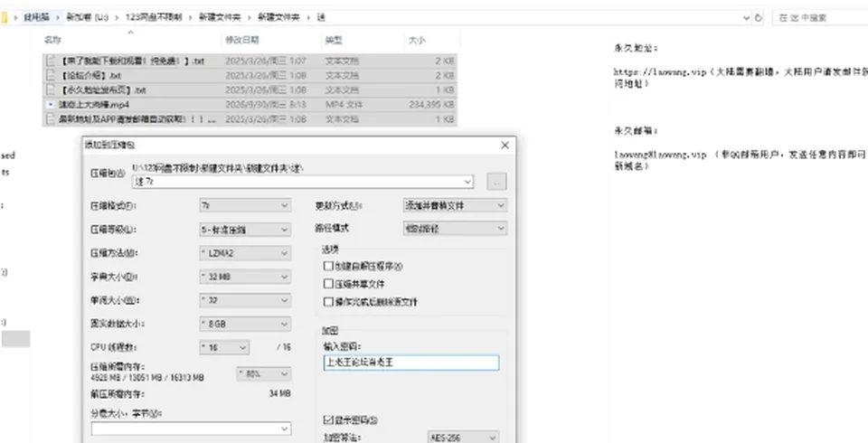
Task: Open the 加密算法 dropdown showing AES-256
Action: click(463, 438)
